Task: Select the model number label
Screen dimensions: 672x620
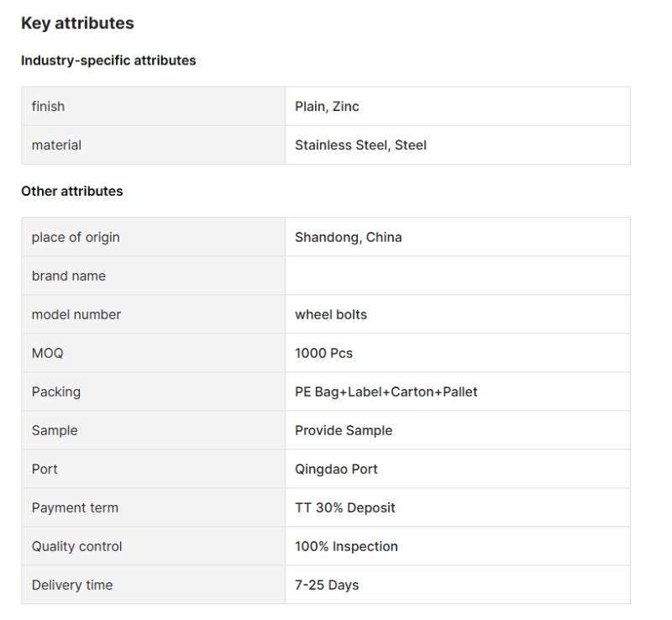Action: click(x=76, y=315)
